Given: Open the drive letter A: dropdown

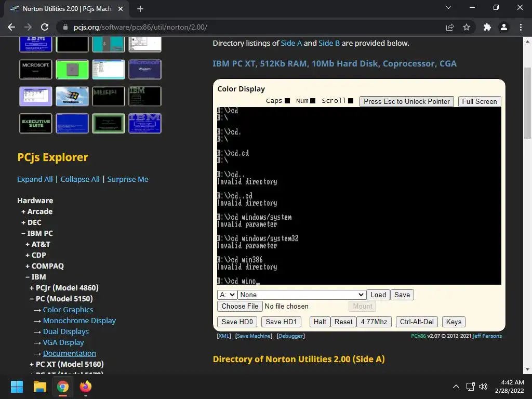Looking at the screenshot, I should point(227,295).
